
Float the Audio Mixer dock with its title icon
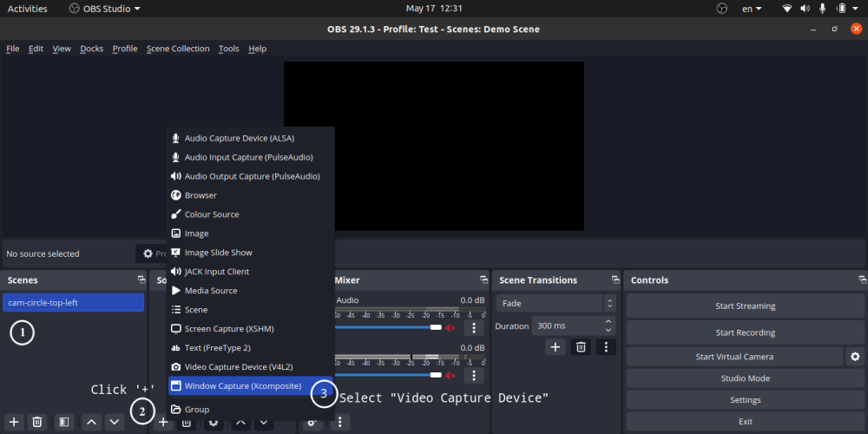click(x=483, y=279)
